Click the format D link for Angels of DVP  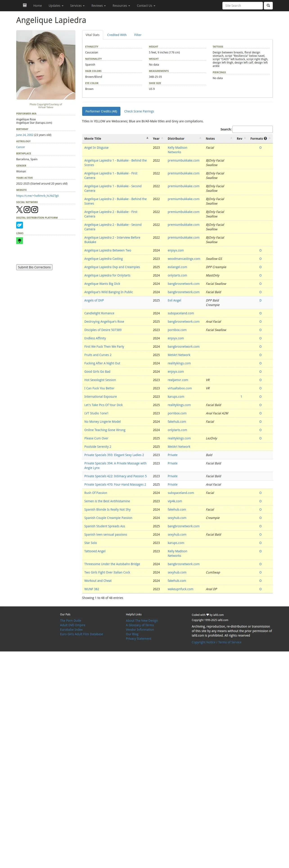click(x=260, y=300)
